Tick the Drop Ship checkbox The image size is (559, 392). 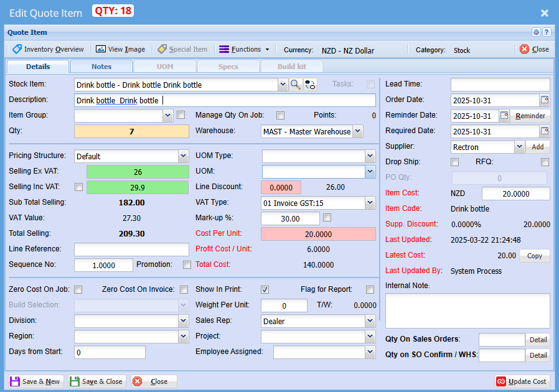click(455, 162)
